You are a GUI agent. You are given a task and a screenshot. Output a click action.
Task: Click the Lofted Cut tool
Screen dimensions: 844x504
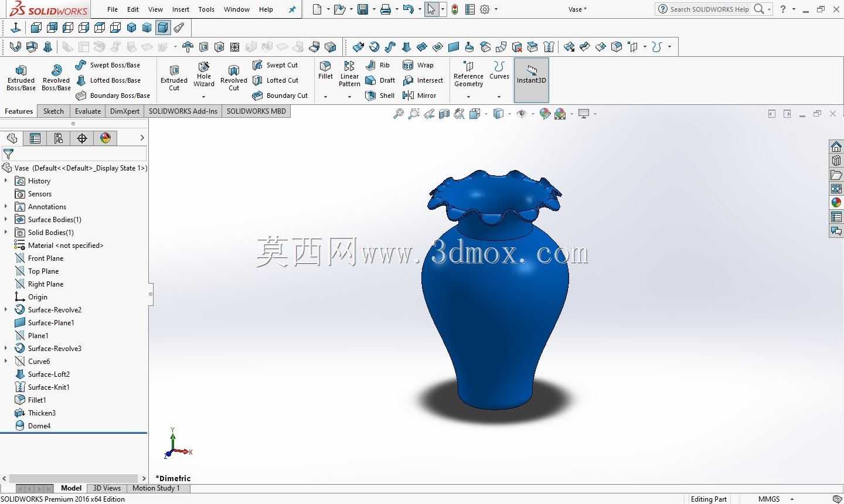point(275,80)
